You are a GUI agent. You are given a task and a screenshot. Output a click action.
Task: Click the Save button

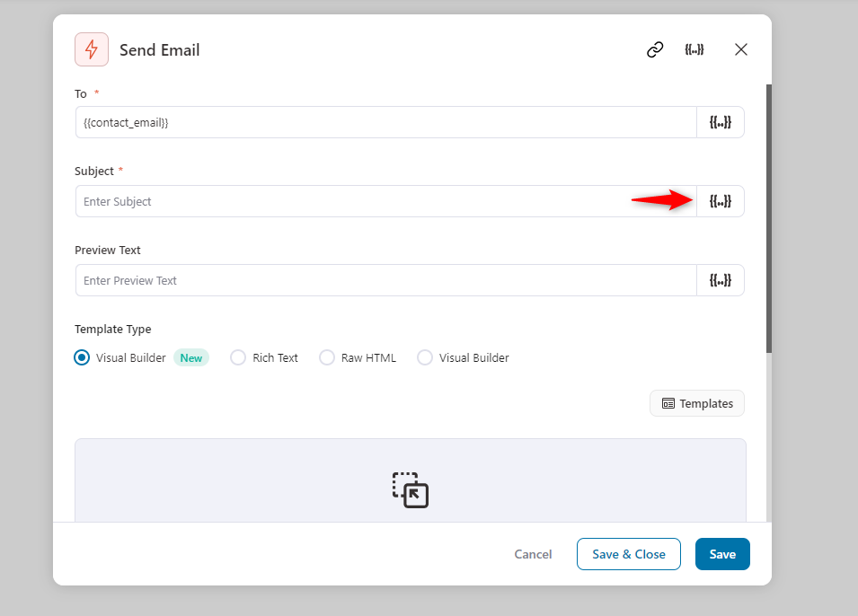point(722,554)
